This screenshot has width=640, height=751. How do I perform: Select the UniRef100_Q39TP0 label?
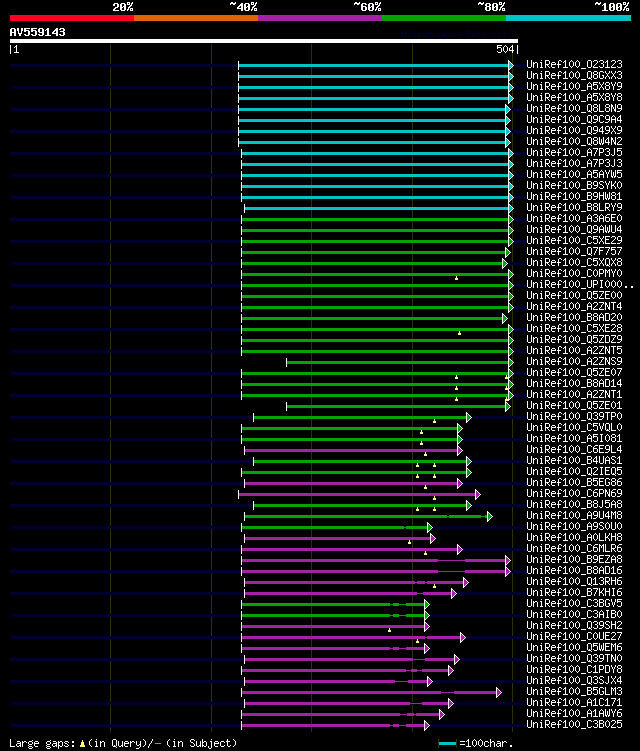(574, 417)
